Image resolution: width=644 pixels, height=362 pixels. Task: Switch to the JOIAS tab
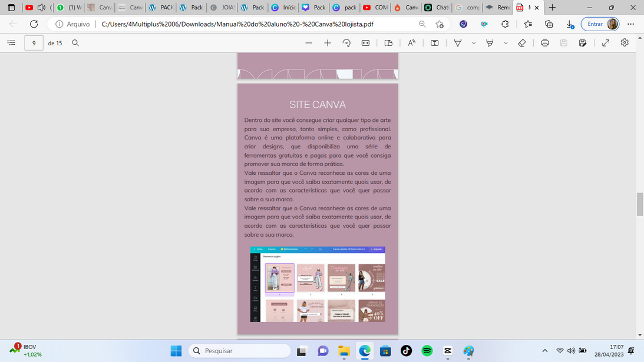point(222,8)
